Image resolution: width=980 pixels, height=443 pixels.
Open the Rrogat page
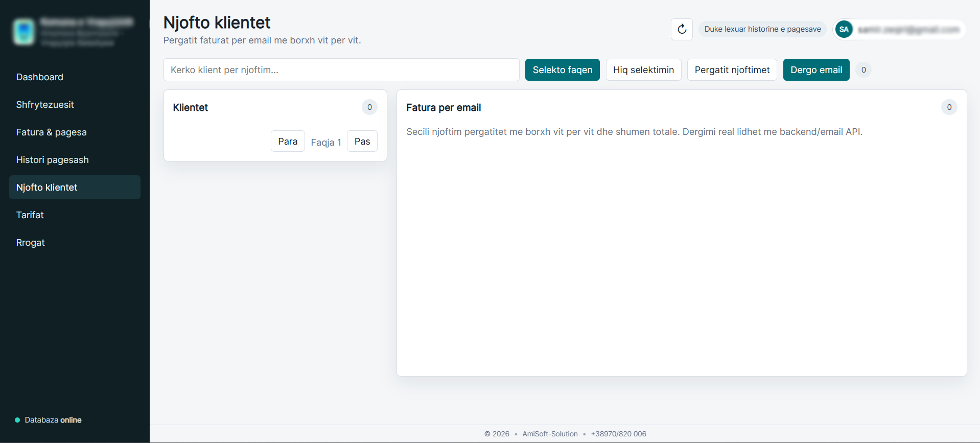[75, 243]
